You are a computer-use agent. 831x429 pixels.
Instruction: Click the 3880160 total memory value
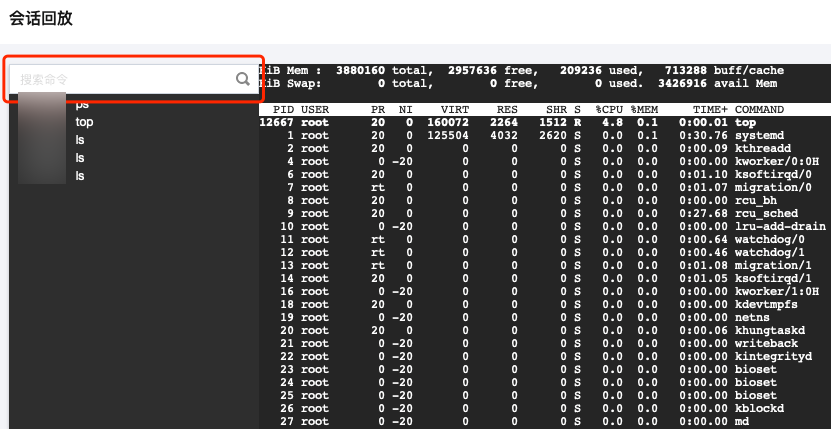click(x=360, y=71)
